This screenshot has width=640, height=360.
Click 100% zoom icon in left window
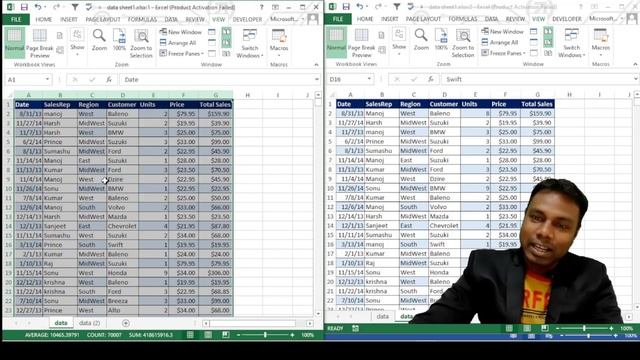tap(119, 40)
